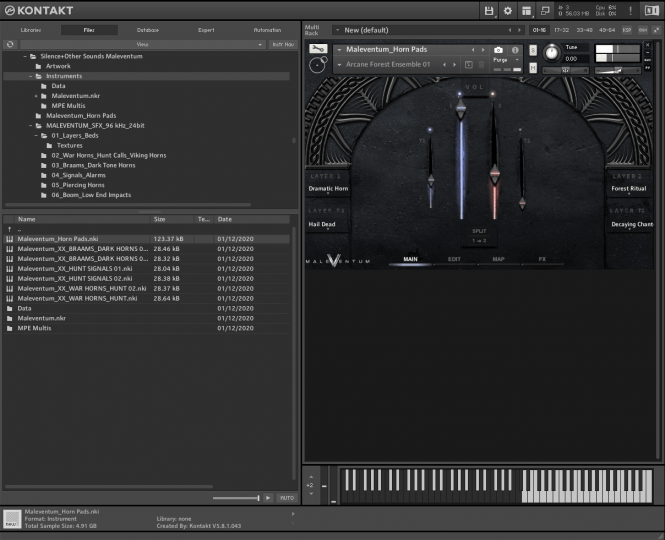
Task: Go to next multi preset
Action: pos(519,30)
